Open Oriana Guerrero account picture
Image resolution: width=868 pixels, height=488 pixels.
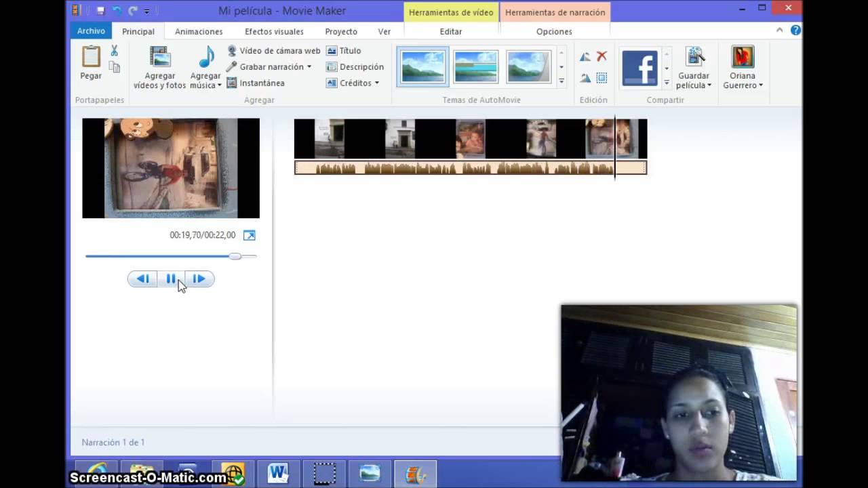click(x=743, y=57)
